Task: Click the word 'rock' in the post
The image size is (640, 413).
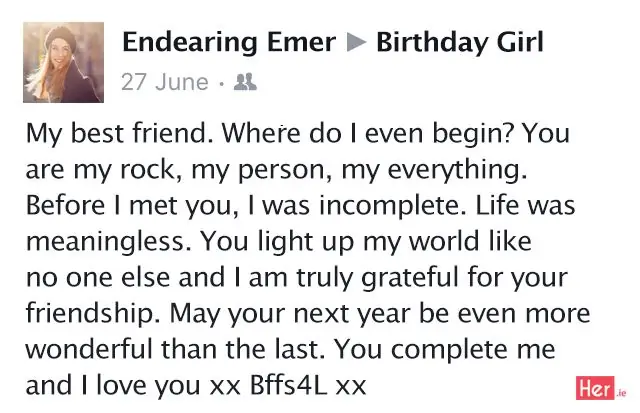Action: (147, 169)
